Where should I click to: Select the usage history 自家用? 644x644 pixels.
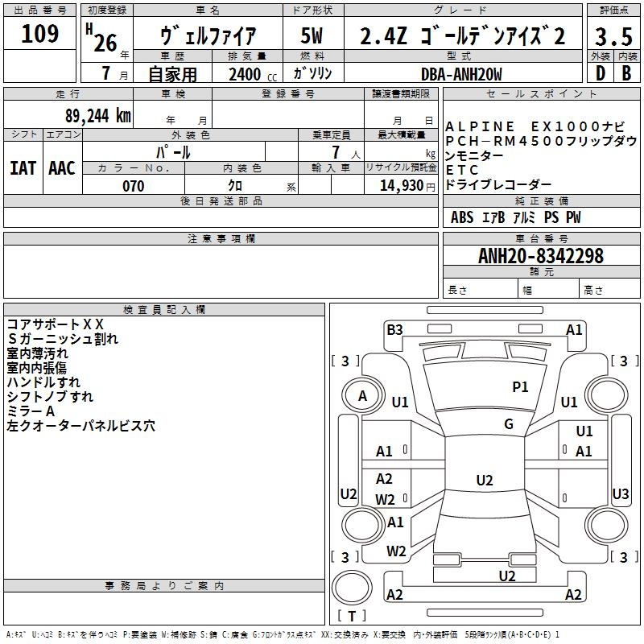(172, 74)
